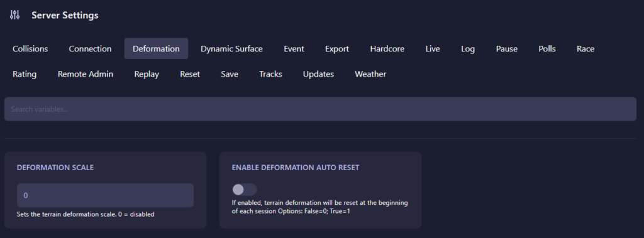The image size is (644, 238).
Task: Open the Remote Admin tab
Action: tap(86, 74)
